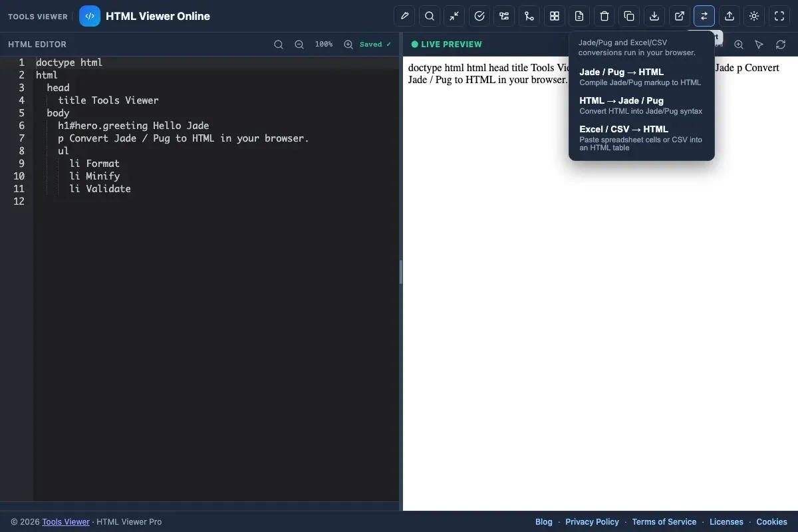Click the trash clear icon
798x532 pixels.
(x=604, y=16)
